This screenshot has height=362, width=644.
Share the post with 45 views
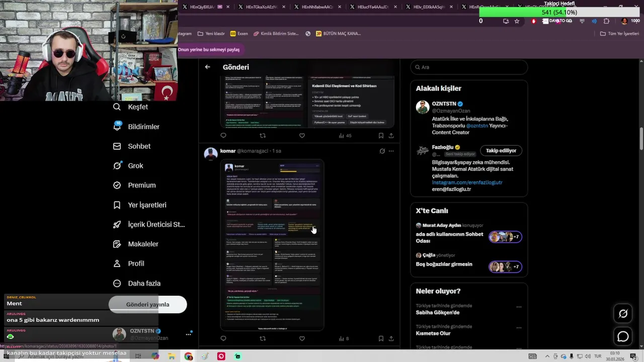click(x=391, y=136)
